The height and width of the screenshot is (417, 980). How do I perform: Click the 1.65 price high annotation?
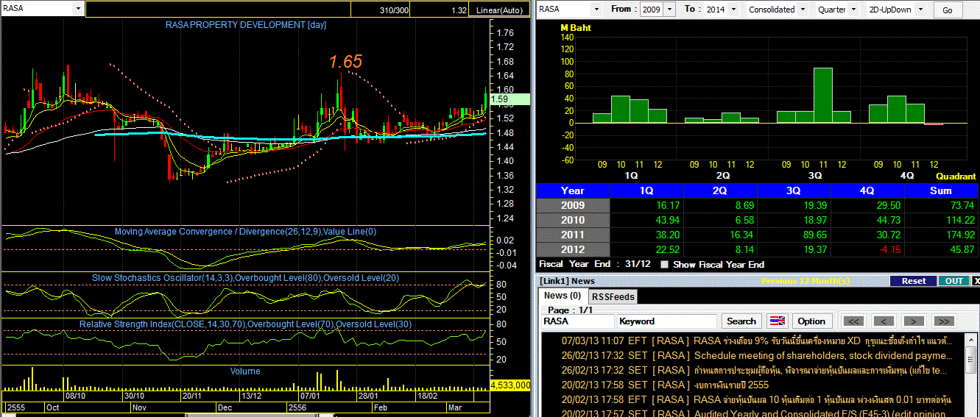pyautogui.click(x=345, y=62)
